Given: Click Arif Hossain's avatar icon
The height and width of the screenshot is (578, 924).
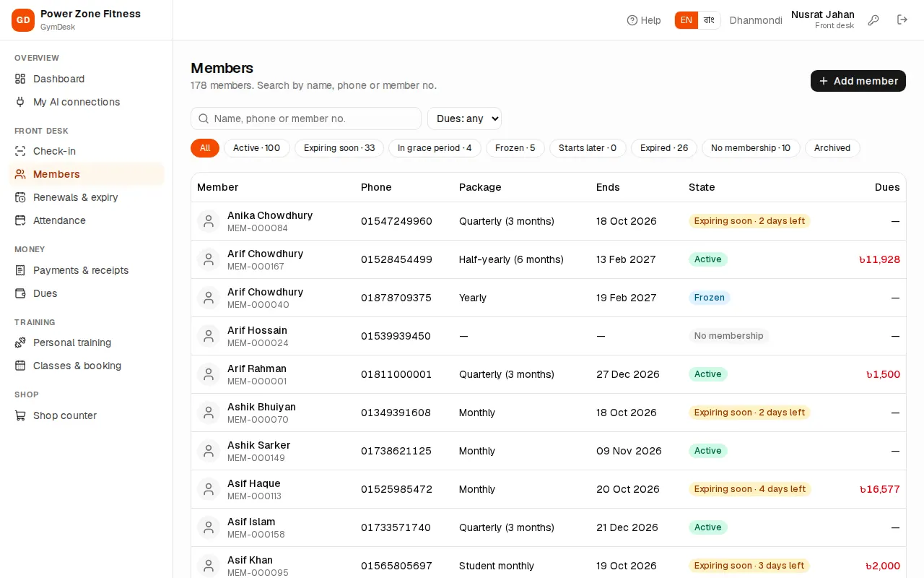Looking at the screenshot, I should click(x=209, y=336).
